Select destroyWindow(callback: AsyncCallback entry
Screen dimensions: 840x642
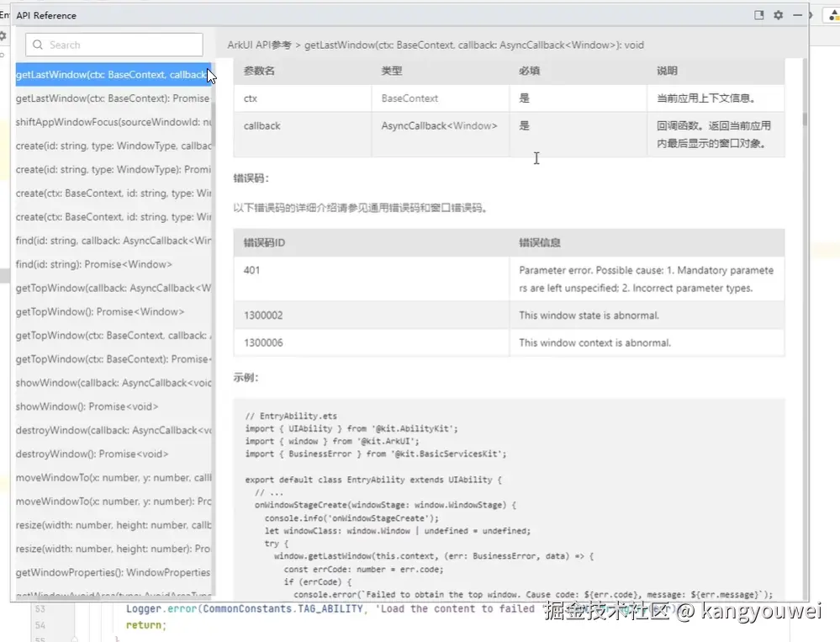click(x=113, y=430)
